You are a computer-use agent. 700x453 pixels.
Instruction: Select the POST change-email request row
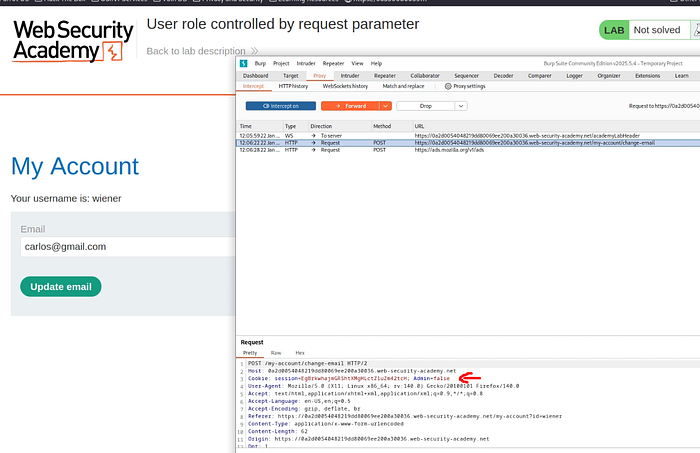[x=468, y=143]
